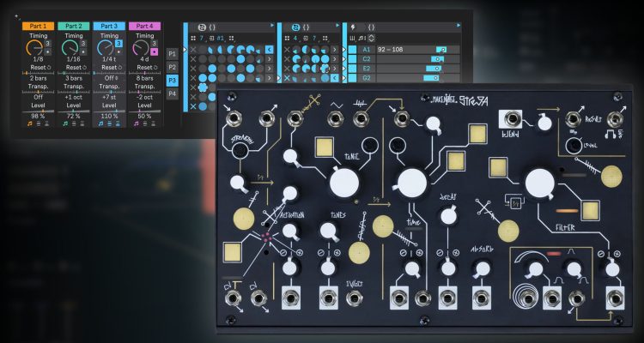Toggle the blue square next to G2
Screen dimensions: 644x343
click(x=353, y=78)
